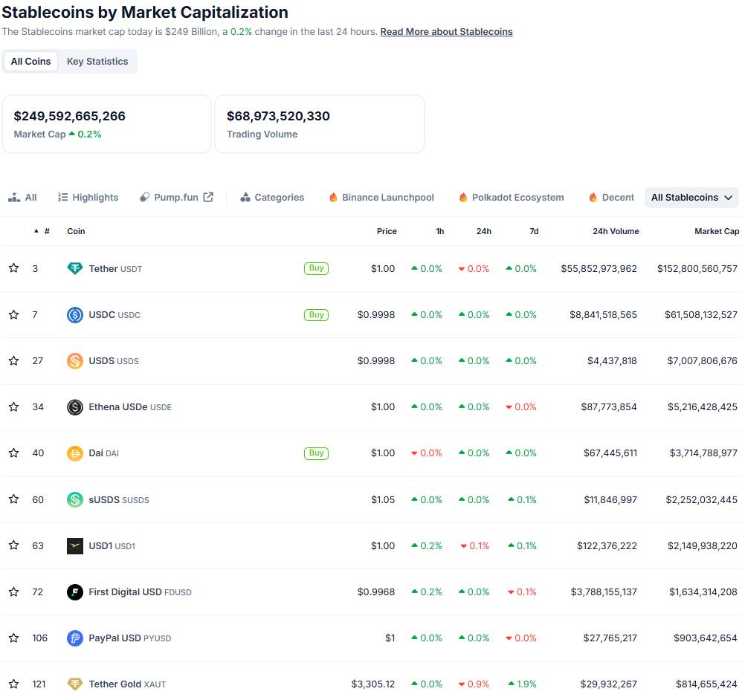The height and width of the screenshot is (700, 742).
Task: Open Dai DAI coin link
Action: (103, 453)
